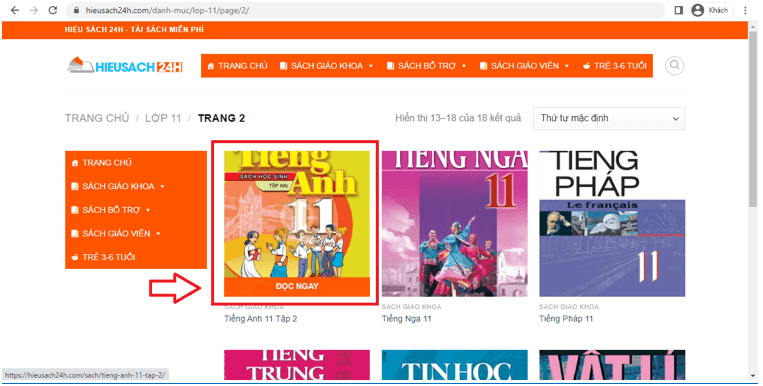Open the Chrome three-dot menu
The width and height of the screenshot is (763, 386).
coord(745,10)
